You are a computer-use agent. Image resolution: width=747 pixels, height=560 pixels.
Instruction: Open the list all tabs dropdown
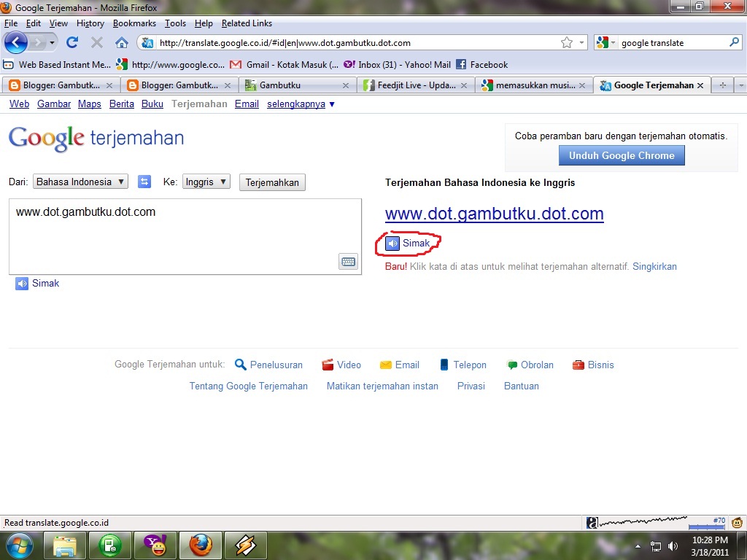click(741, 86)
